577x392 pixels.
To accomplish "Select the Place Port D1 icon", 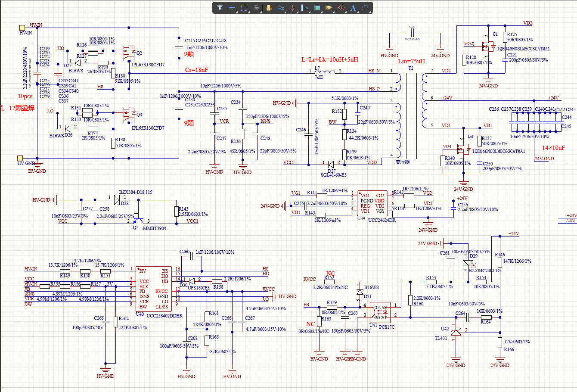I will tap(329, 8).
